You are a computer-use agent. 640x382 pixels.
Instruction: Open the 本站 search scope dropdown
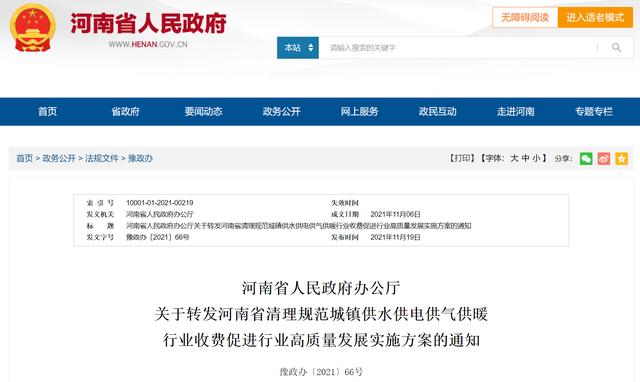298,48
